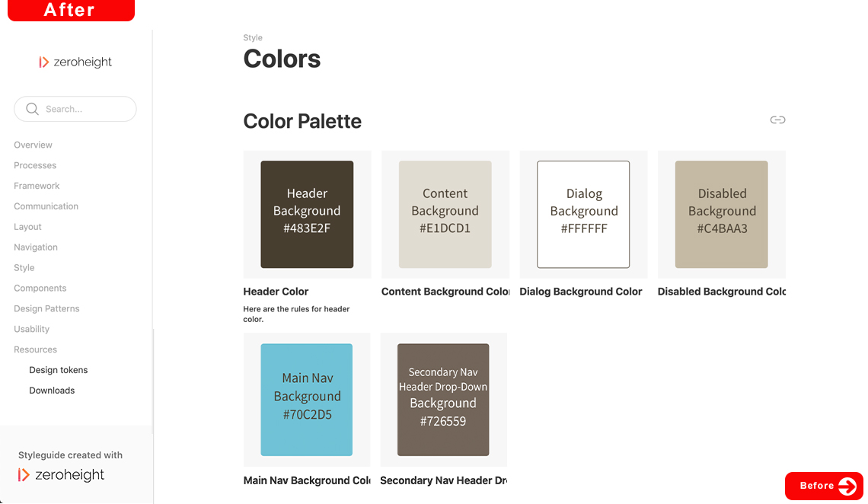Click the red After label

click(x=70, y=10)
